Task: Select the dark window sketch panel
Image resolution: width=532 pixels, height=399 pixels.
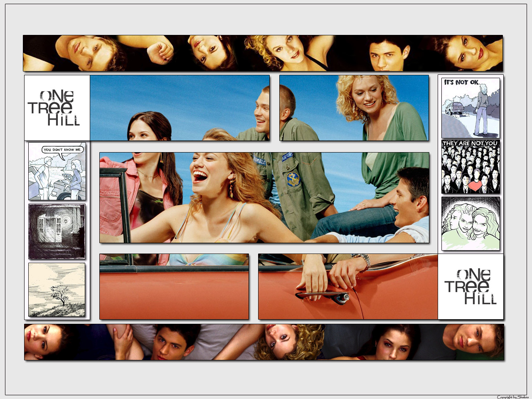Action: (57, 231)
